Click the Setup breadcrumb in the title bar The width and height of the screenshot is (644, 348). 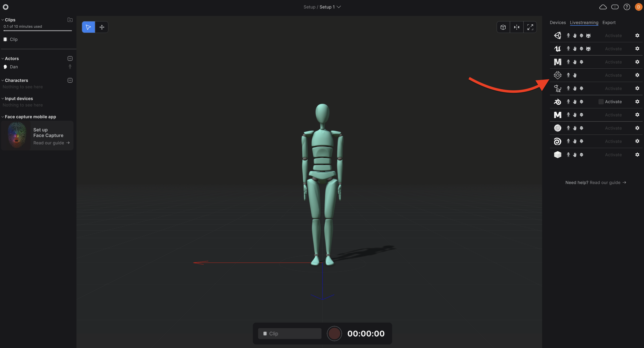click(x=309, y=7)
